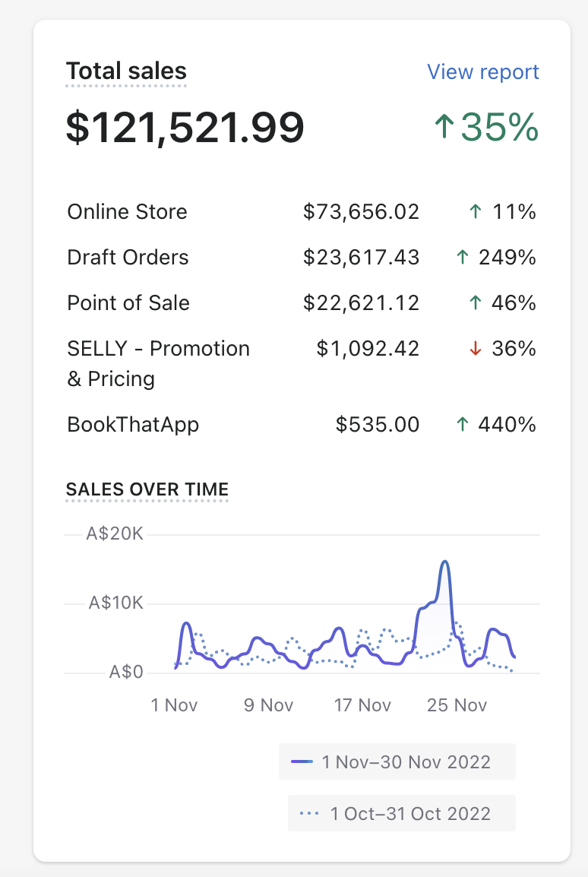Click the Total sales heading
This screenshot has height=877, width=588.
pyautogui.click(x=126, y=71)
